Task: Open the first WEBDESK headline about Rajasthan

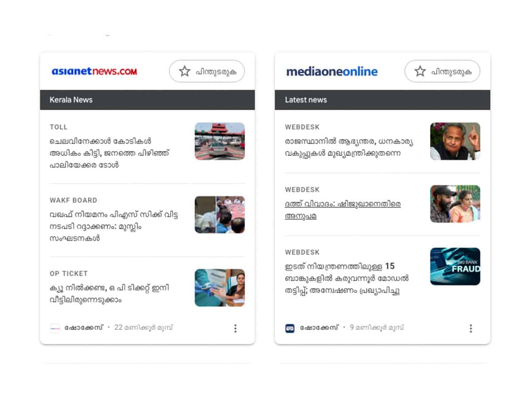Action: (349, 148)
